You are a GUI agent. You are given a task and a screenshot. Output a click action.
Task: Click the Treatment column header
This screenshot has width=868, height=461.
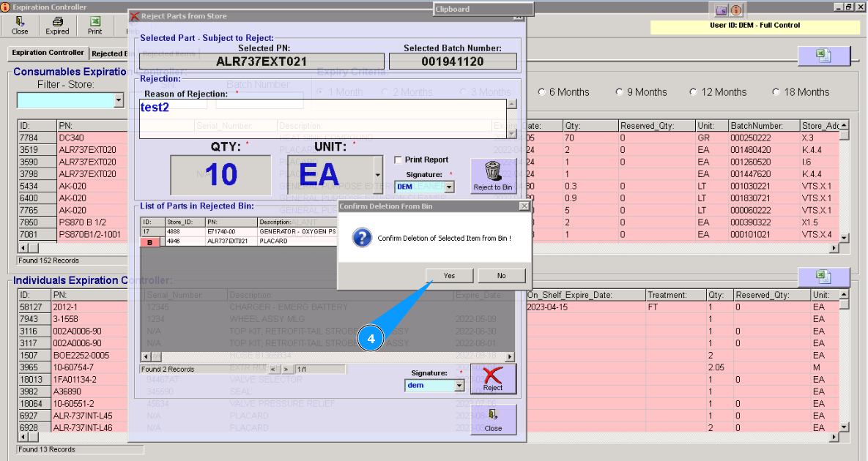(676, 295)
